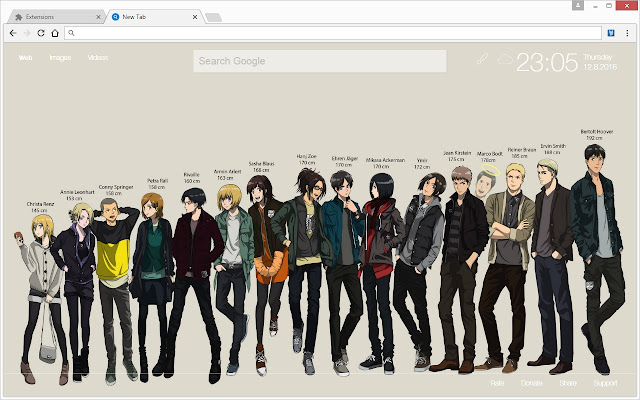Viewport: 640px width, 400px height.
Task: Click the Bertolt Hoover name label
Action: 597,132
